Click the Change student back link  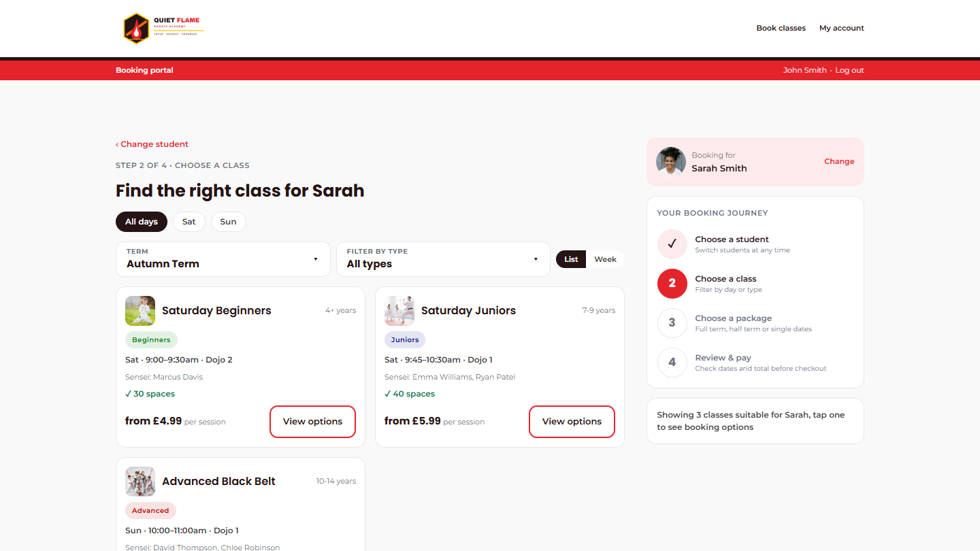click(x=152, y=144)
